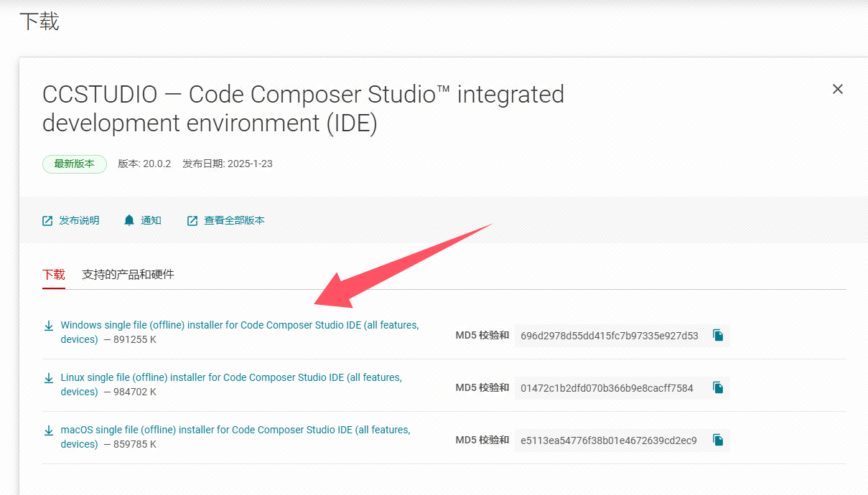Click the download arrow icon for Linux installer
Image resolution: width=868 pixels, height=495 pixels.
(x=49, y=378)
